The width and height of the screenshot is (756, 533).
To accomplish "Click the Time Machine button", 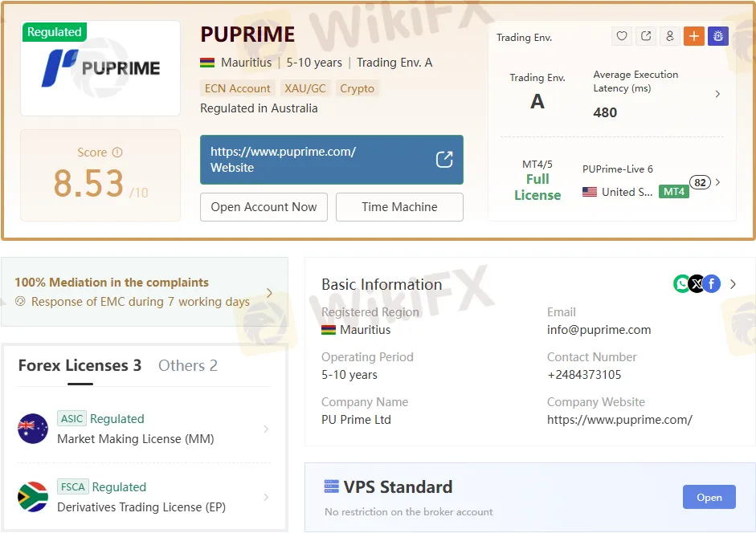I will (399, 207).
